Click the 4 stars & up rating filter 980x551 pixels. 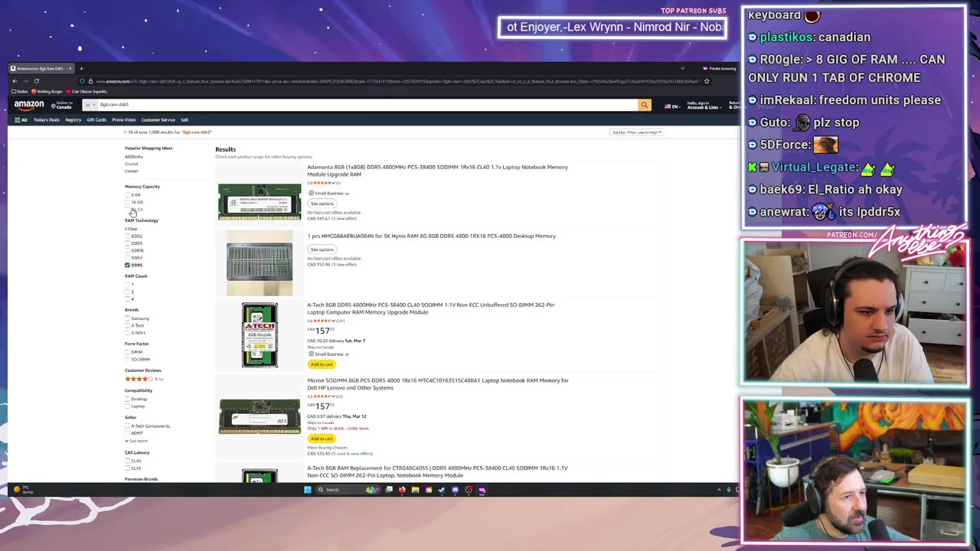pyautogui.click(x=144, y=379)
